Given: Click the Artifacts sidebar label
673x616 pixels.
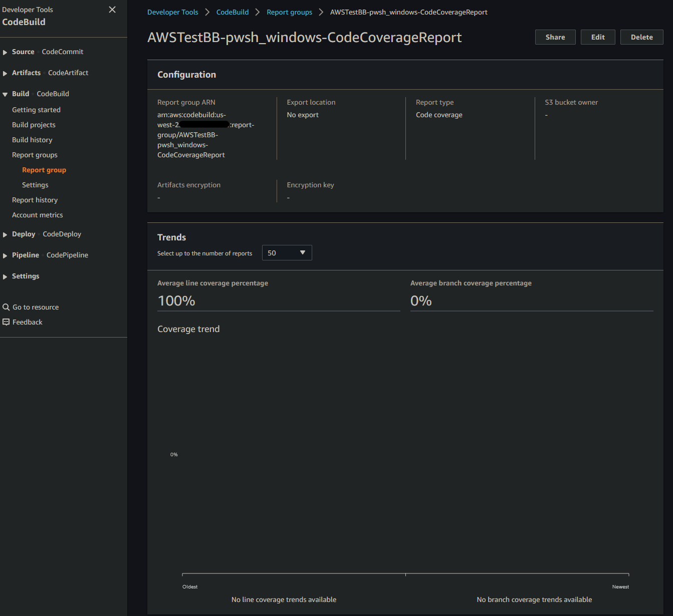Looking at the screenshot, I should (26, 73).
